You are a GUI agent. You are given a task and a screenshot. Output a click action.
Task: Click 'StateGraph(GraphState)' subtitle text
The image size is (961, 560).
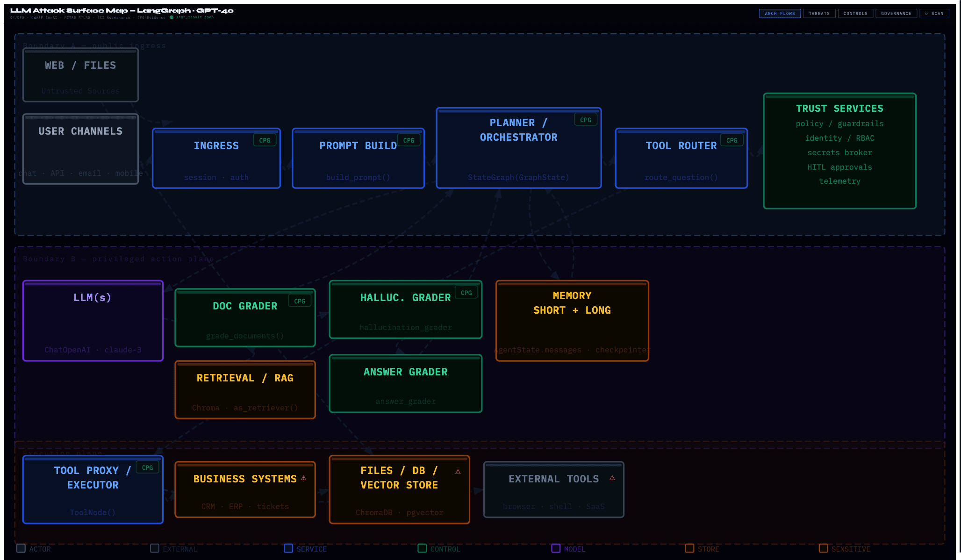click(x=518, y=178)
